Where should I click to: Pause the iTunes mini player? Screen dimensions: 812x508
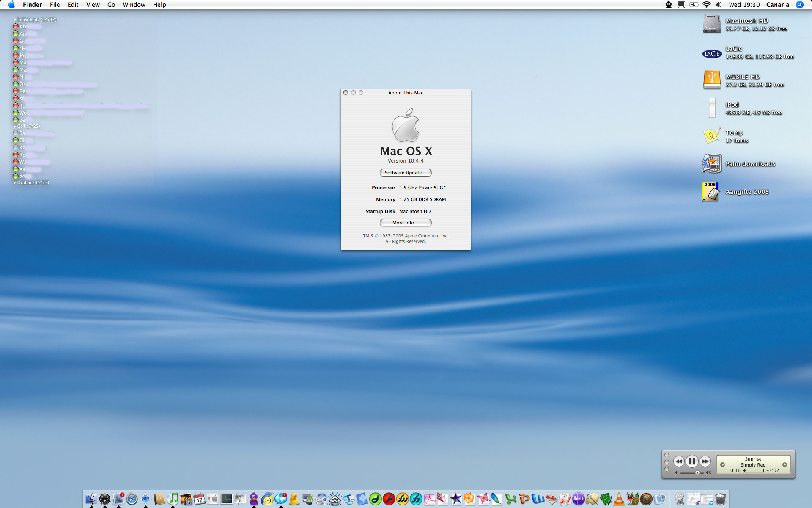click(x=692, y=461)
